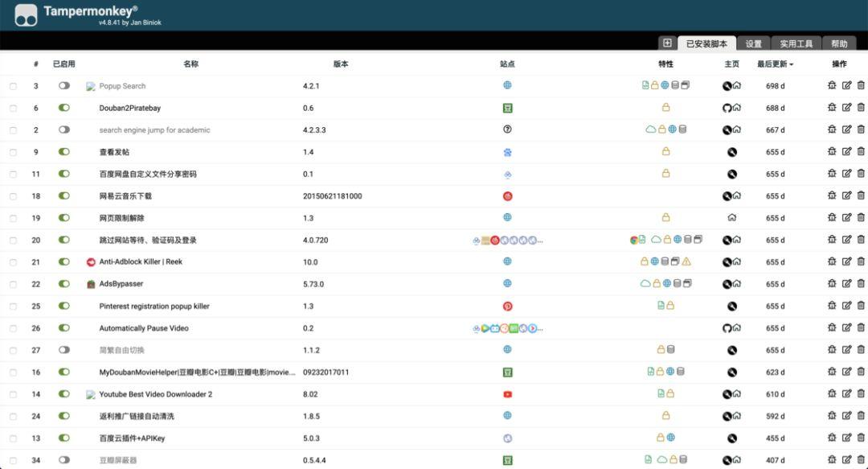Disable the Douban2Piratebay script toggle
The width and height of the screenshot is (868, 469).
(x=64, y=108)
